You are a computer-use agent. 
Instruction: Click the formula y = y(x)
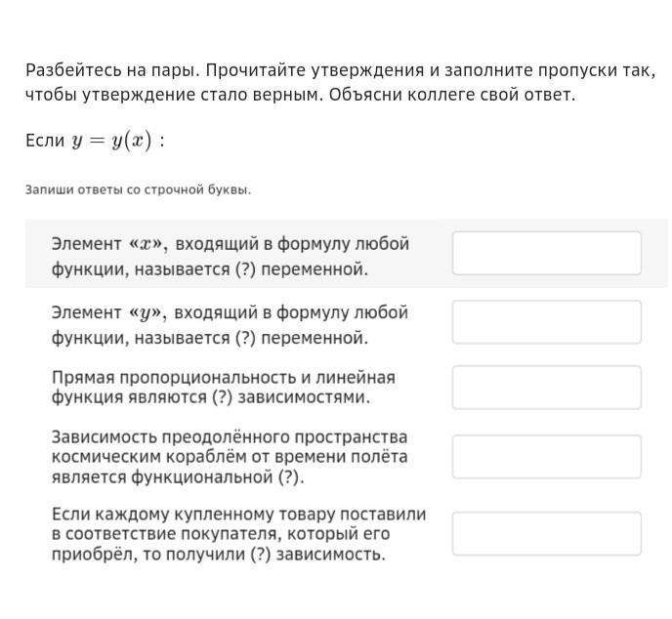112,141
